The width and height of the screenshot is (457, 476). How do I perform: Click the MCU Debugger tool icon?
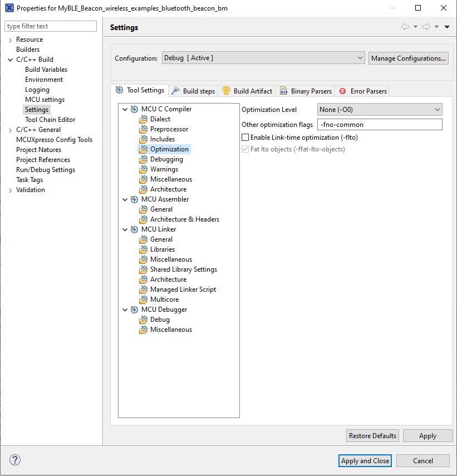click(134, 310)
